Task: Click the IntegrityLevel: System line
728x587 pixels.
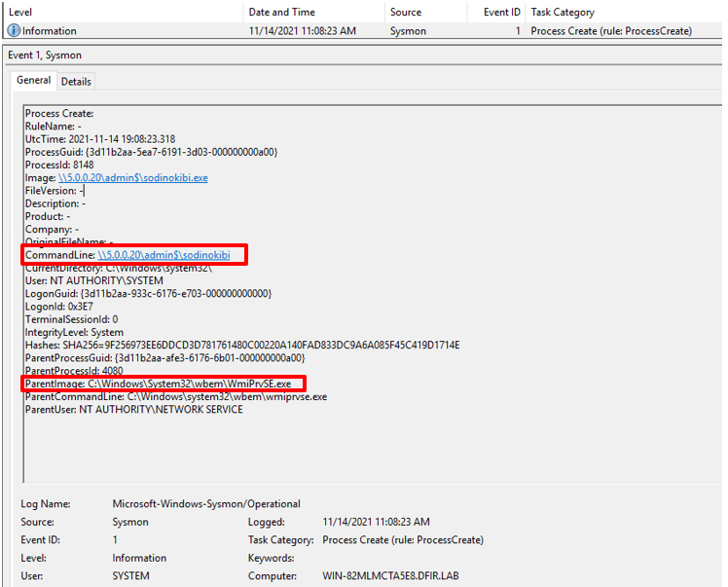Action: coord(74,333)
